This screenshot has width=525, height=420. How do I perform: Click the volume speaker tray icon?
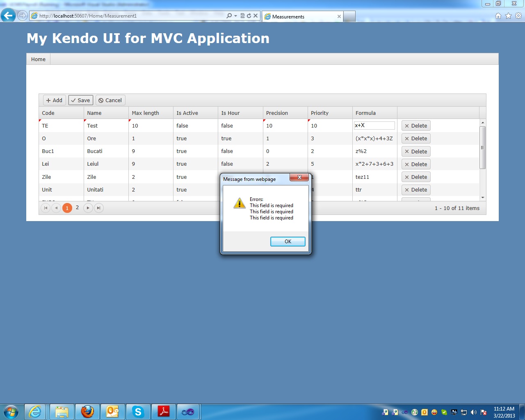tap(474, 412)
